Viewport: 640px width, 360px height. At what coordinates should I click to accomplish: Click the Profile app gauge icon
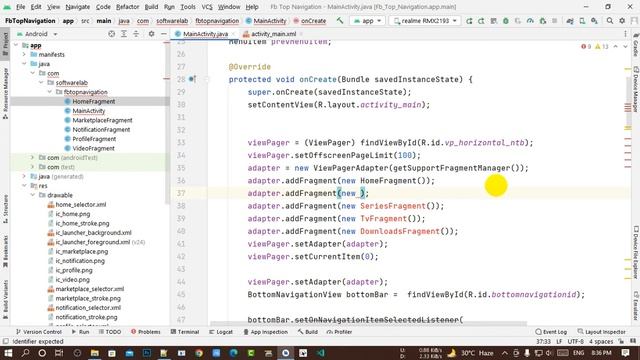530,21
